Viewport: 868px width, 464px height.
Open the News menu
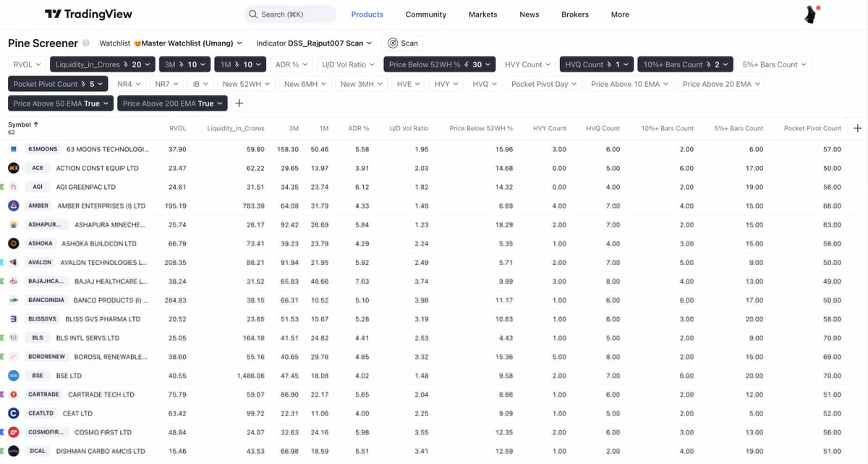click(529, 14)
